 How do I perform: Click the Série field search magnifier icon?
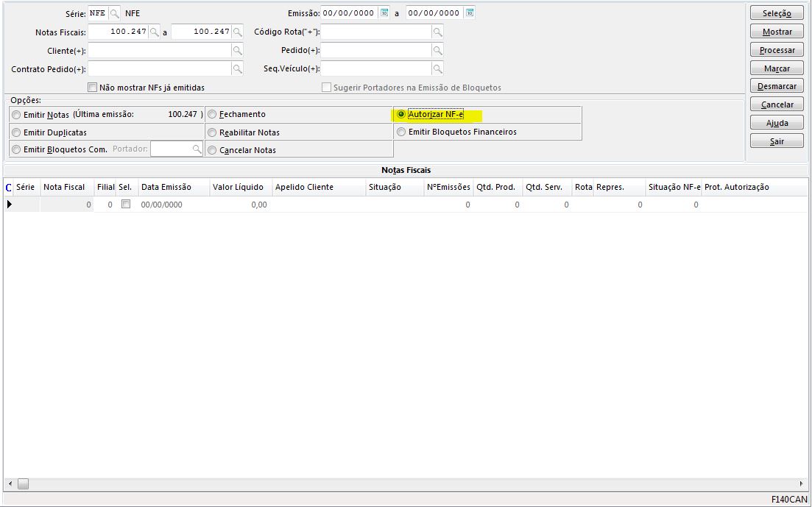pyautogui.click(x=115, y=13)
